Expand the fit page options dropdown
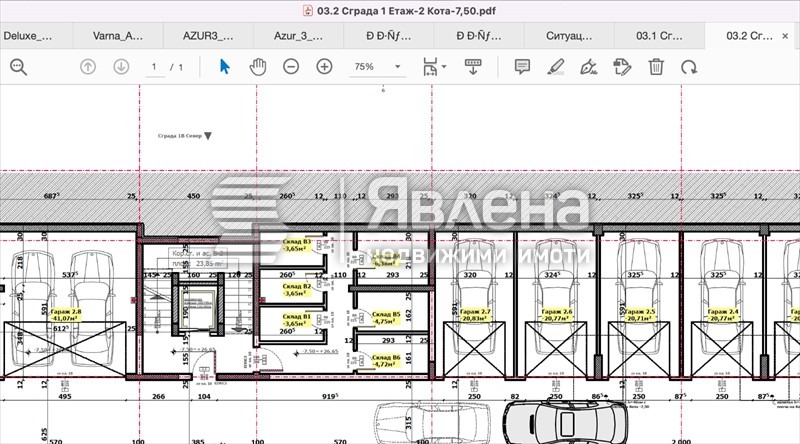800x444 pixels. tap(435, 67)
